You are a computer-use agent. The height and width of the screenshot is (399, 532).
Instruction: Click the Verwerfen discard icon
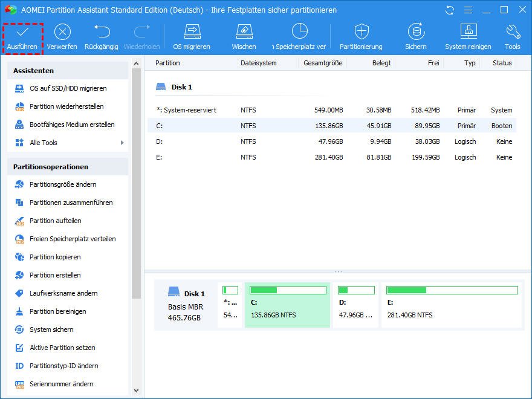[62, 31]
